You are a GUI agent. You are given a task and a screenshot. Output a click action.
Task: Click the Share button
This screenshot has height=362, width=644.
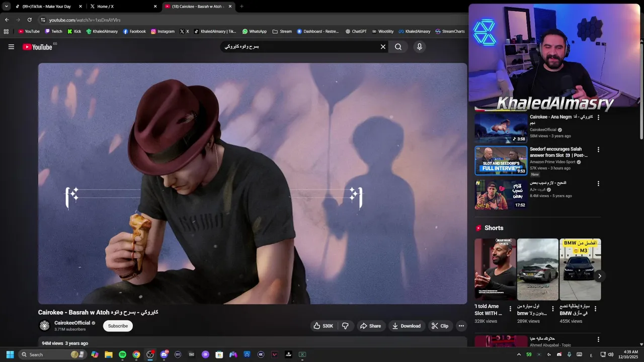[370, 326]
